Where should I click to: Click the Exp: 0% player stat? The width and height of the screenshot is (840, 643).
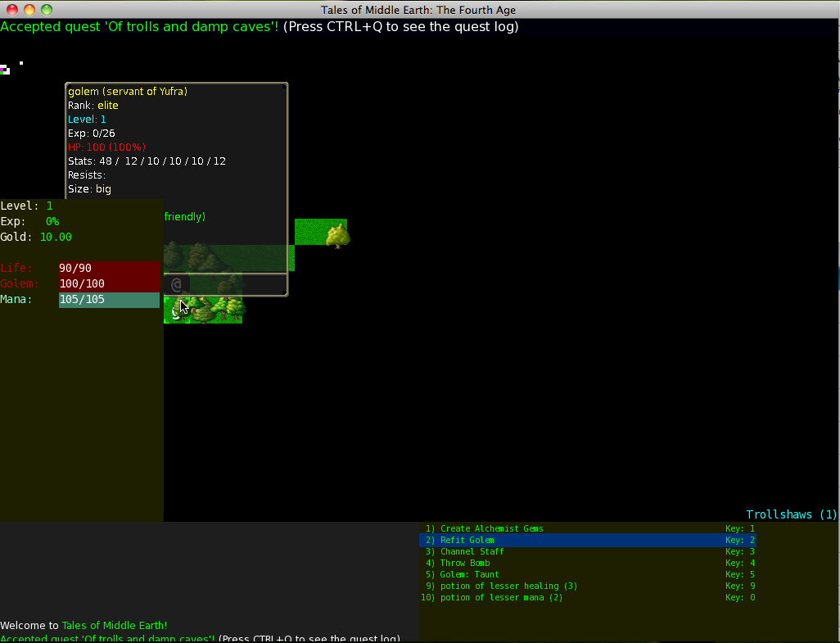click(29, 221)
